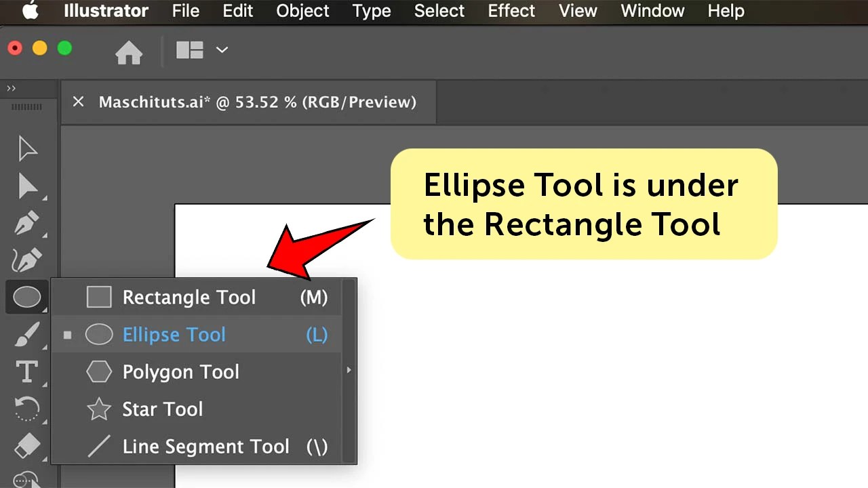This screenshot has height=488, width=868.
Task: Activate the Eraser tool
Action: (27, 446)
